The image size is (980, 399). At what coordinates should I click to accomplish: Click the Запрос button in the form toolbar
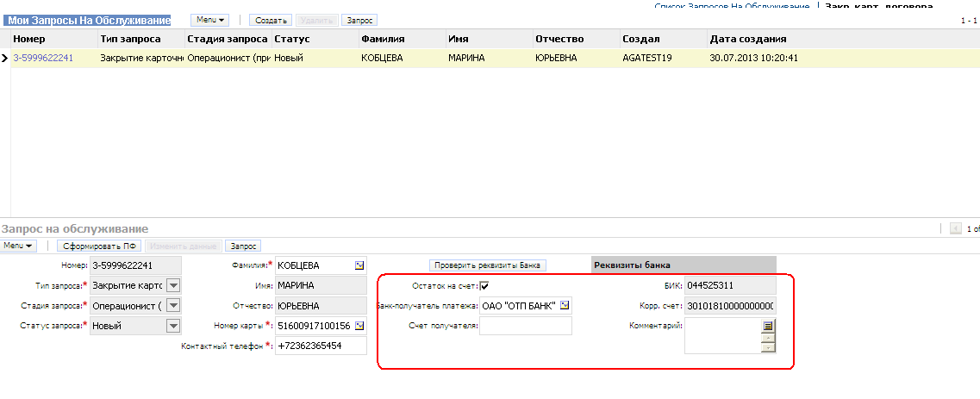click(242, 246)
